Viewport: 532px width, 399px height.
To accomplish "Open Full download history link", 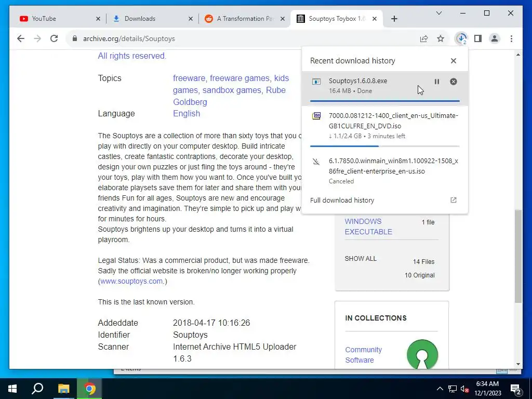I will point(342,200).
